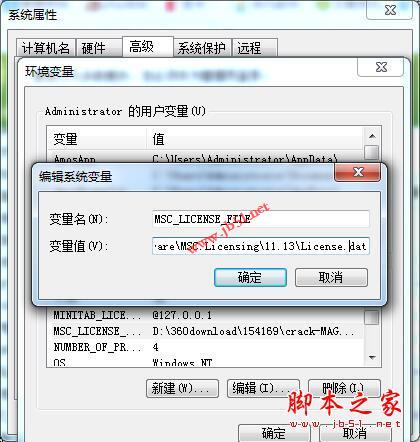Open the 系统保护 tab
Image resolution: width=420 pixels, height=442 pixels.
click(x=202, y=48)
